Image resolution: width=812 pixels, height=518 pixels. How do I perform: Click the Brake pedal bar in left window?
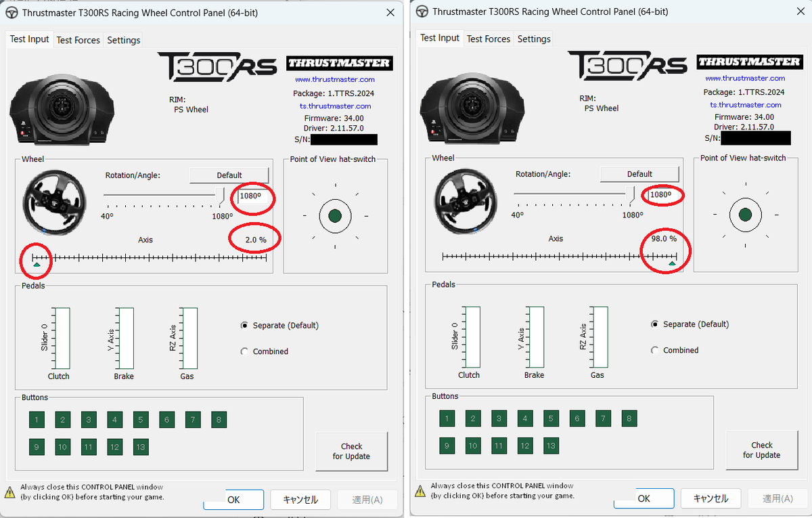click(125, 339)
